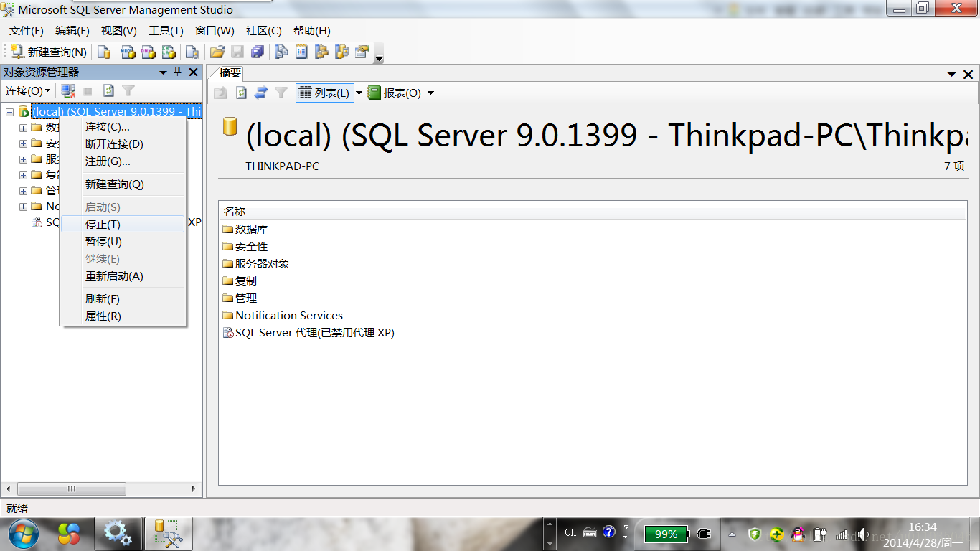Click the XMLA query icon
The height and width of the screenshot is (551, 980).
pos(169,52)
